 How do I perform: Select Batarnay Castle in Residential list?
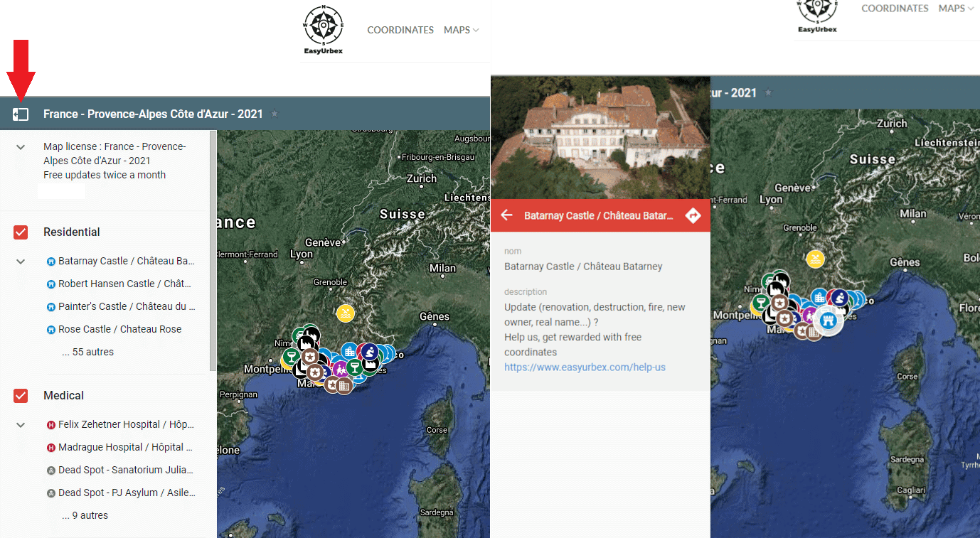(127, 261)
